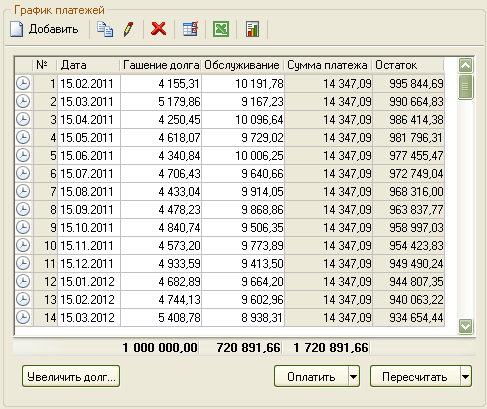Image resolution: width=487 pixels, height=409 pixels.
Task: Click the Увеличить долг... button
Action: click(x=71, y=377)
